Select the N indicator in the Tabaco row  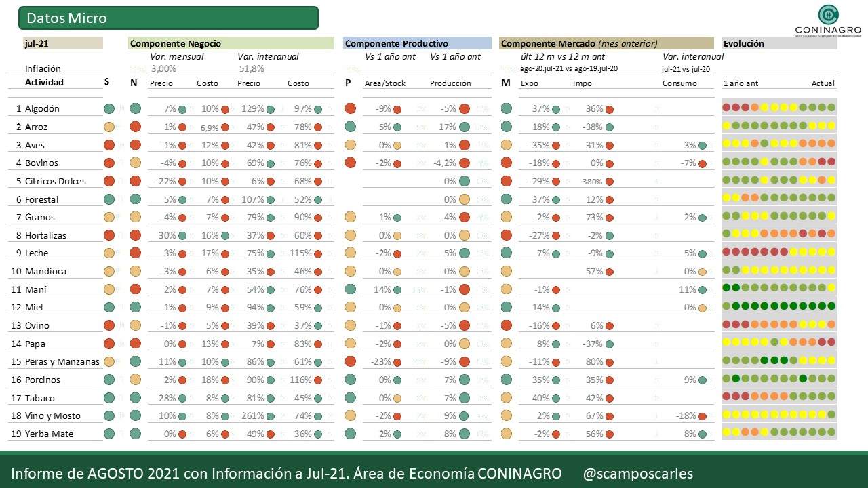click(x=135, y=398)
